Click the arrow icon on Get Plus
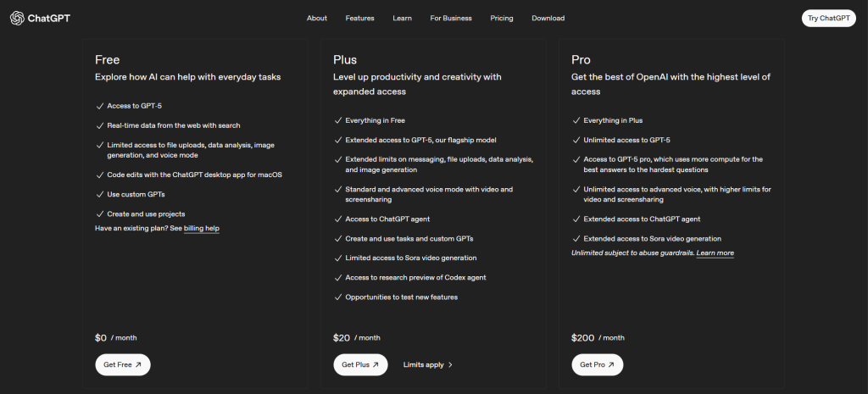This screenshot has height=394, width=868. click(x=376, y=364)
